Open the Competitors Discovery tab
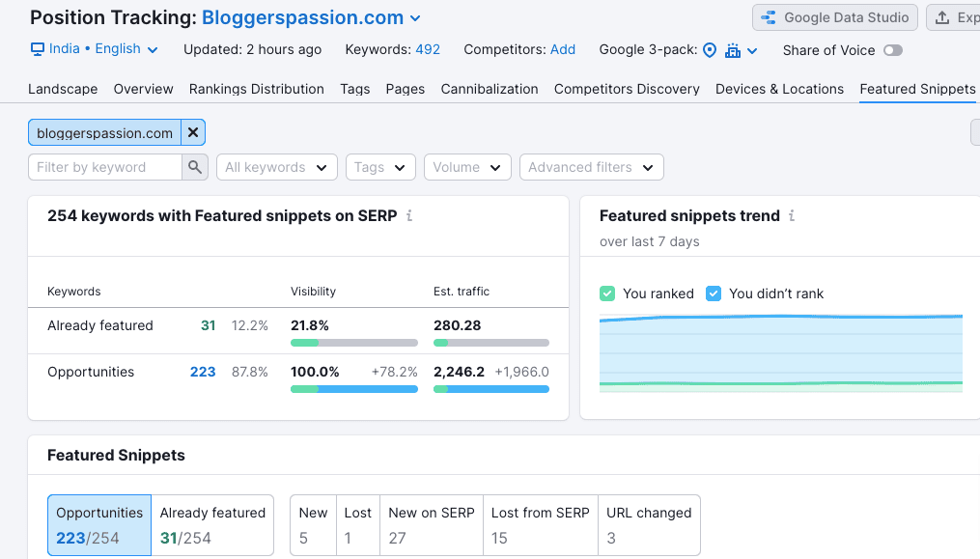The image size is (980, 559). point(626,88)
